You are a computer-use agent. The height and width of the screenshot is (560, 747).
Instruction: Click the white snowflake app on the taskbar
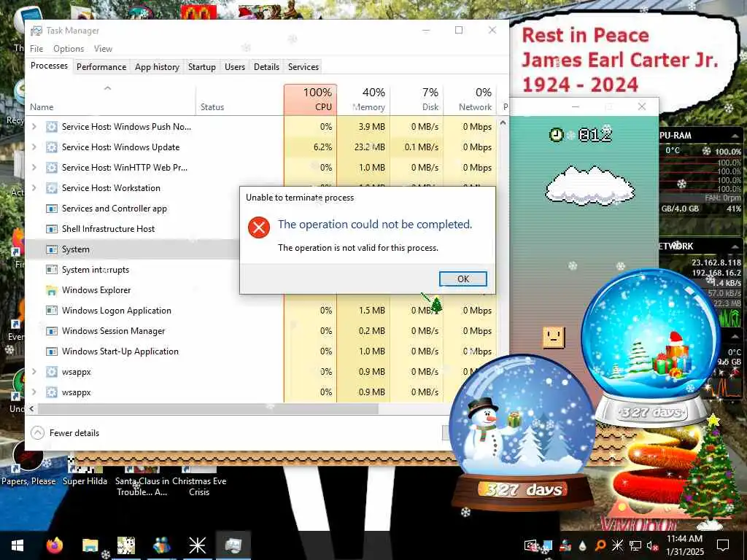[x=197, y=545]
